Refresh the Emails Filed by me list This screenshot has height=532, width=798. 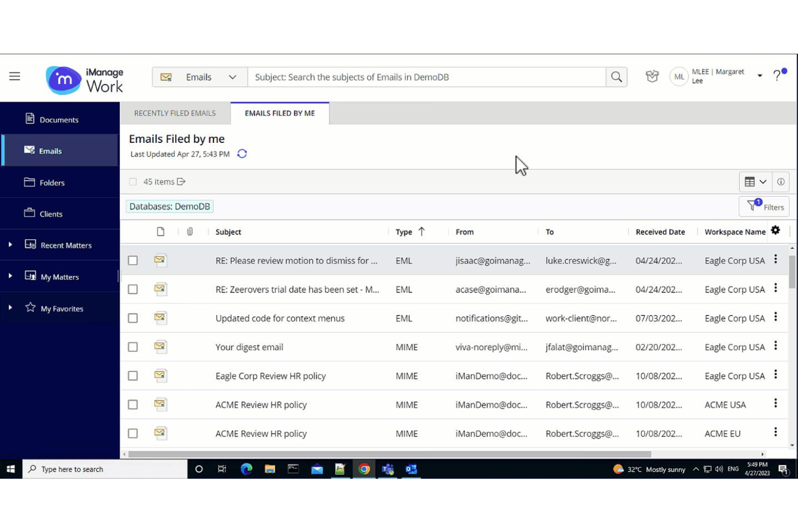(242, 154)
